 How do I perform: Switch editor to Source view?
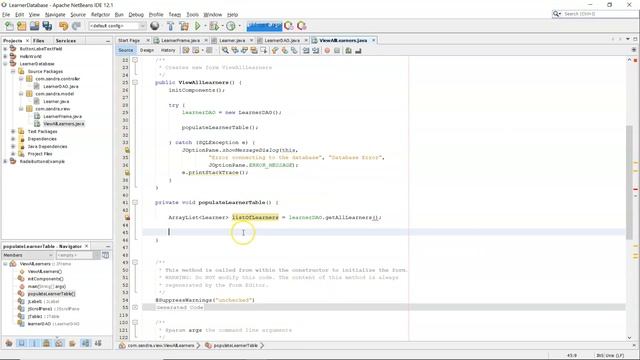(126, 50)
